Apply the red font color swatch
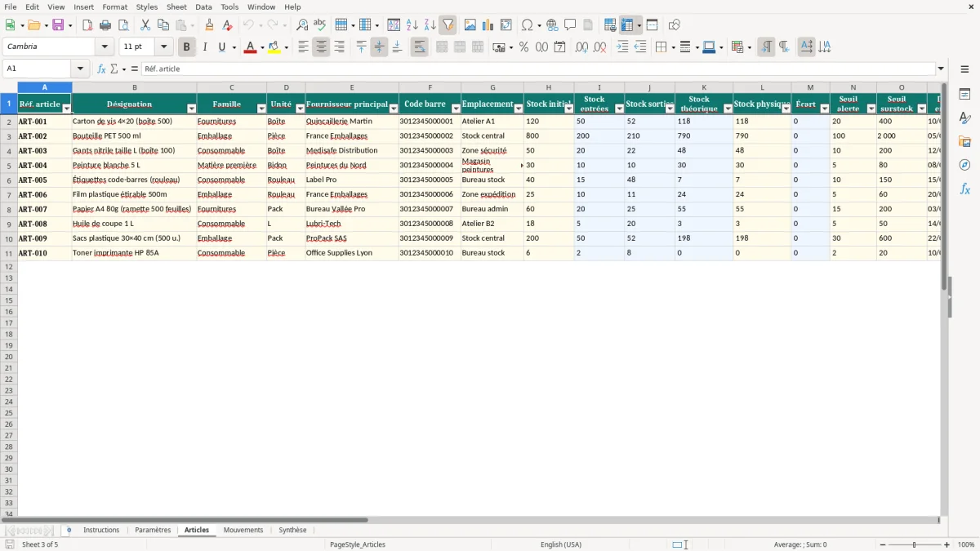 point(250,48)
